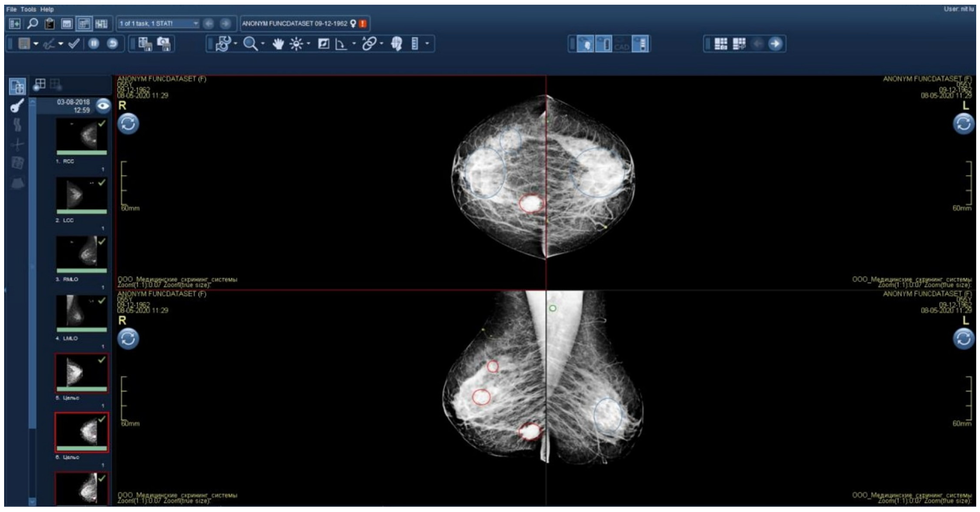This screenshot has height=512, width=980.
Task: Select the magnifier zoom tool
Action: [x=250, y=44]
